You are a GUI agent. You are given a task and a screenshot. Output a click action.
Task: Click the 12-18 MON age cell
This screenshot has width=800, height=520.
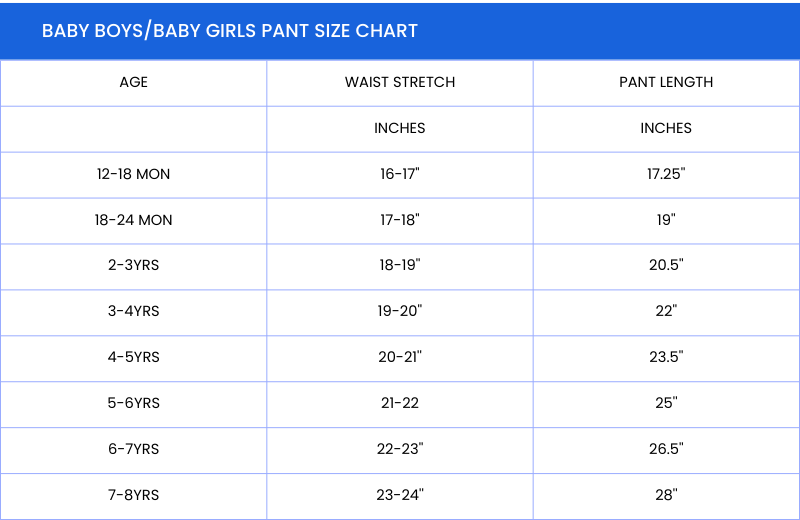coord(133,174)
